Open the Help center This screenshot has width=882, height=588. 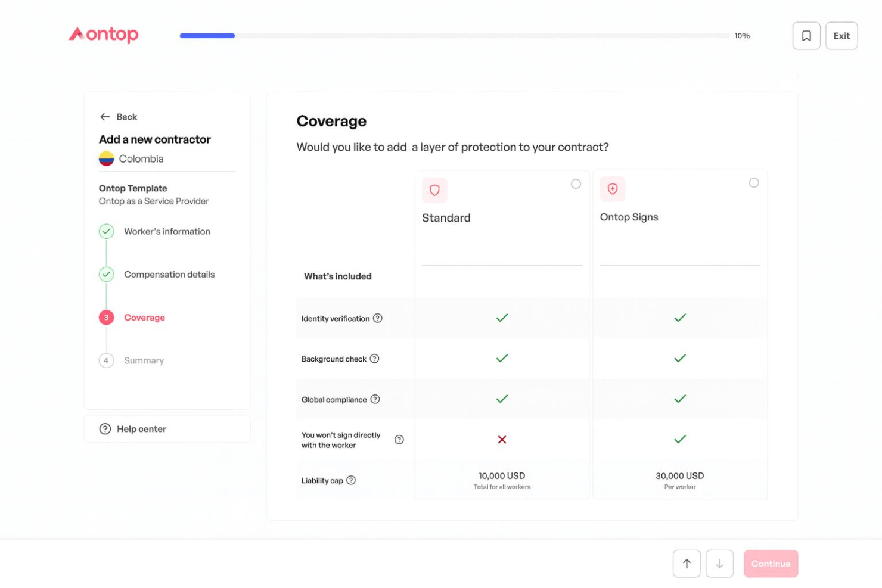(167, 429)
